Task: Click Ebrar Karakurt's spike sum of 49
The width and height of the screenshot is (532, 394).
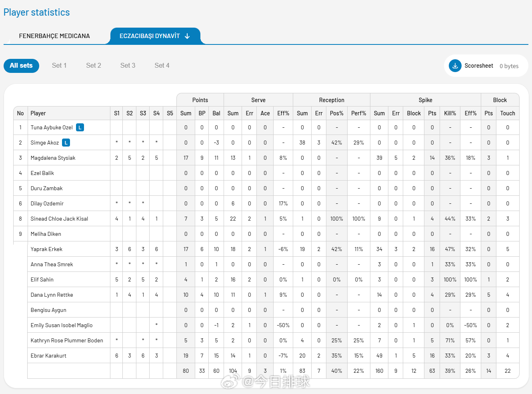Action: coord(379,356)
